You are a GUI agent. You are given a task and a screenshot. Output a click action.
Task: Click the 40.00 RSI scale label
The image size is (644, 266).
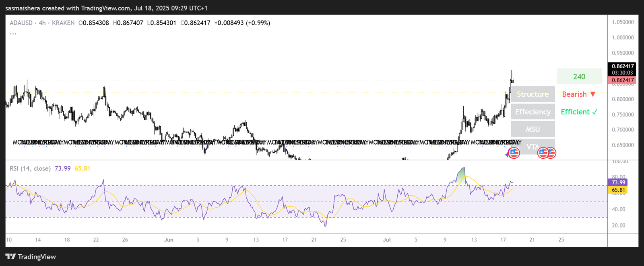coord(619,209)
